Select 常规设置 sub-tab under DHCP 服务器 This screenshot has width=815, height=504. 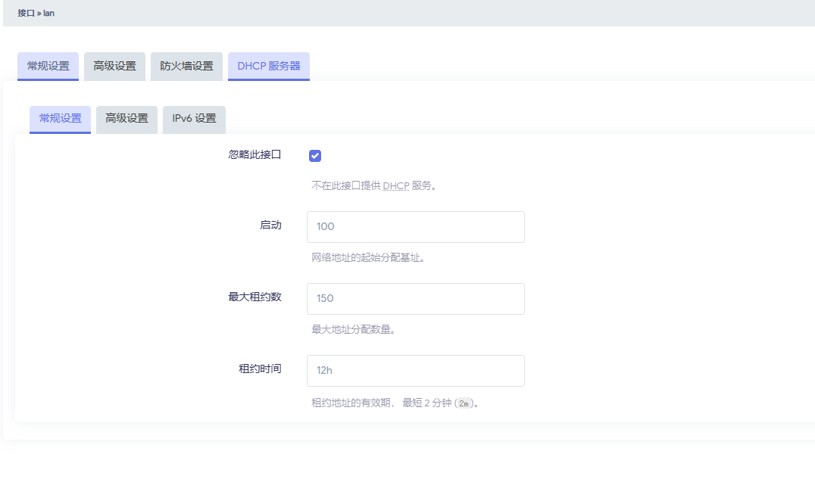coord(60,119)
